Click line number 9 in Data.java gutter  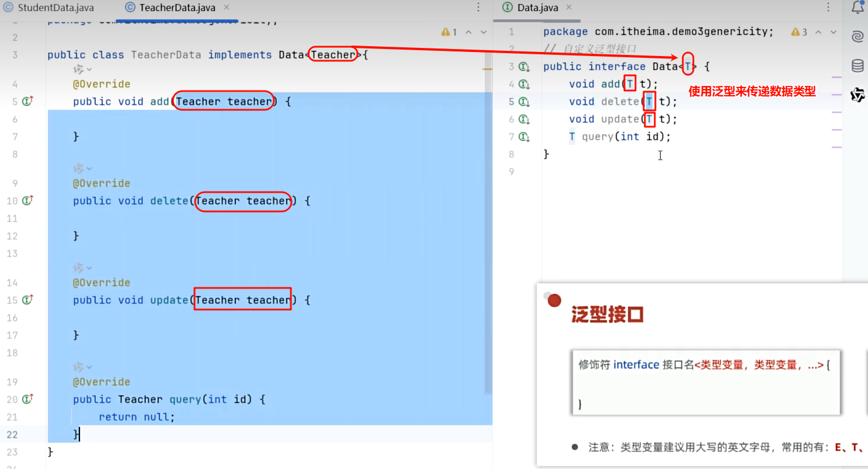512,172
